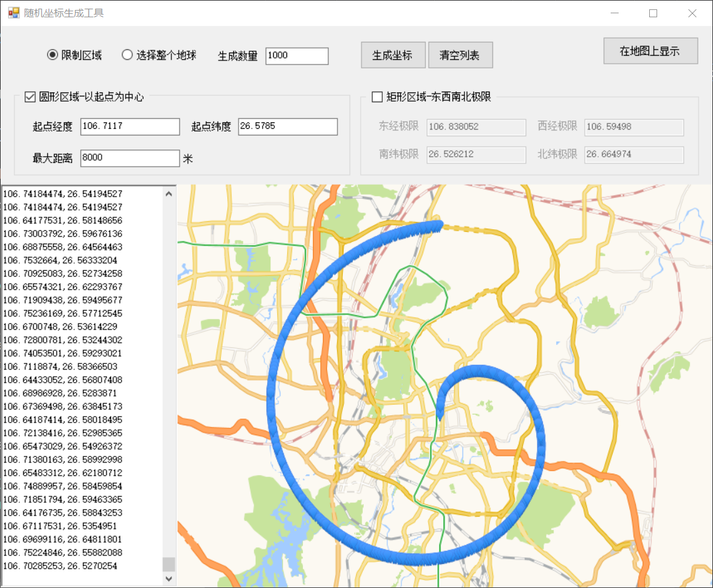
Task: Click the 在地图上显示 button
Action: click(650, 50)
